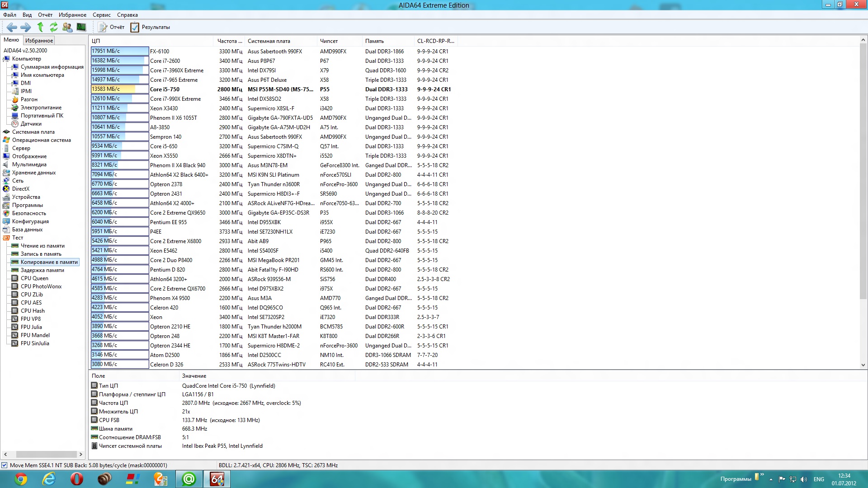
Task: Go back using the blue left arrow
Action: [x=12, y=27]
